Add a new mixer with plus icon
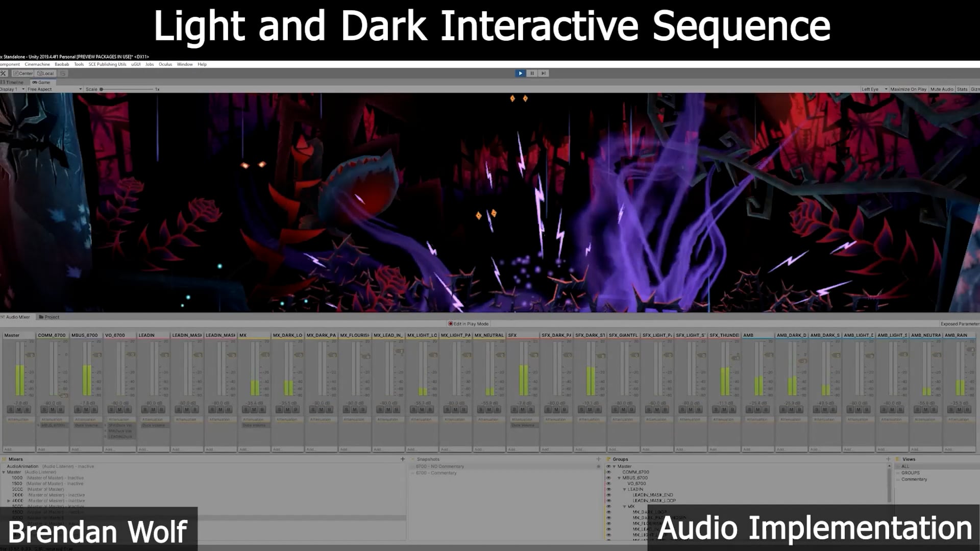The image size is (980, 551). click(403, 459)
